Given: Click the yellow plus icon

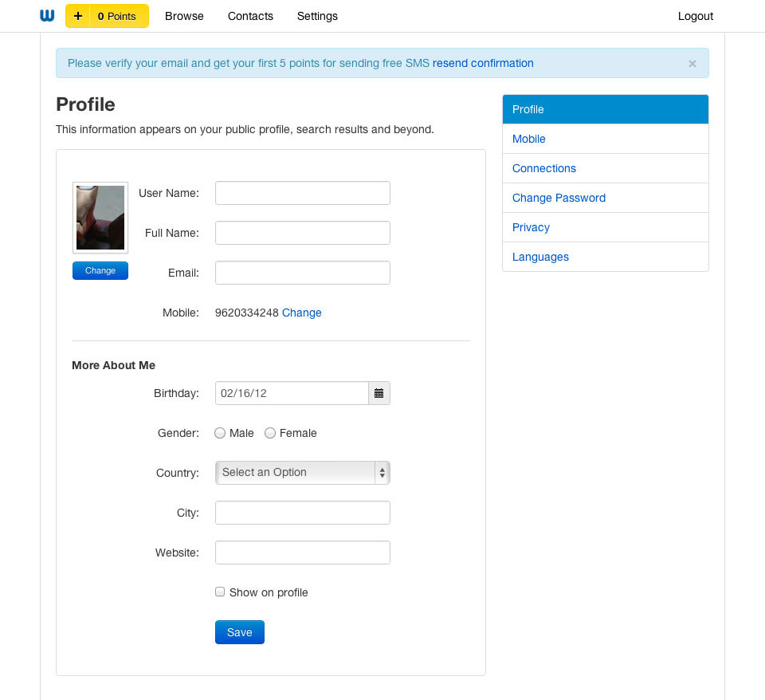Looking at the screenshot, I should coord(77,16).
